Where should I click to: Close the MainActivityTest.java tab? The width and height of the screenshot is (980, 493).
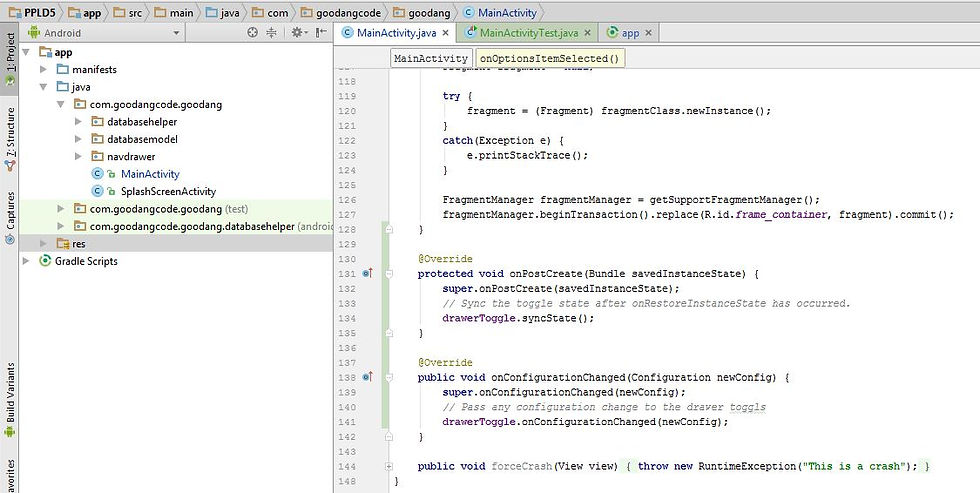[x=588, y=32]
